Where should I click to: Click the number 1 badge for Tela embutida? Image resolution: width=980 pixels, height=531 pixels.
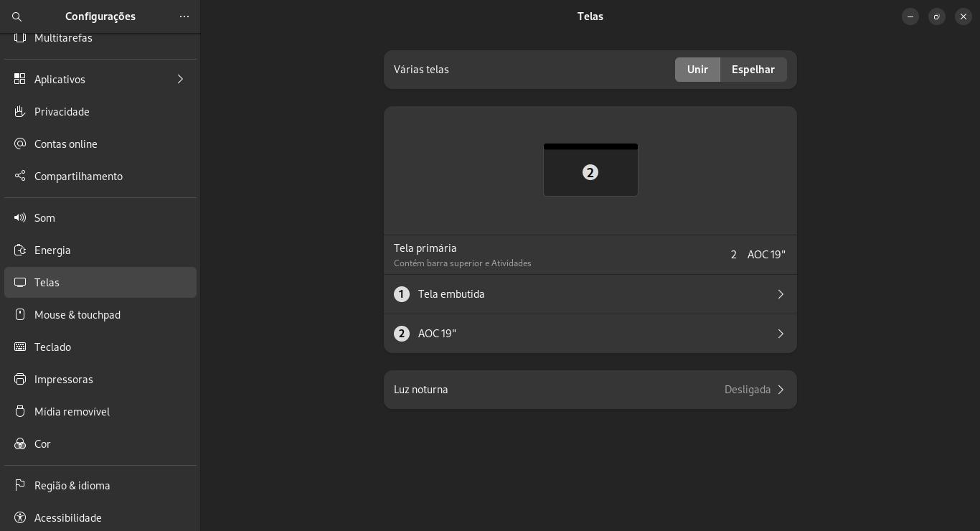pyautogui.click(x=402, y=294)
